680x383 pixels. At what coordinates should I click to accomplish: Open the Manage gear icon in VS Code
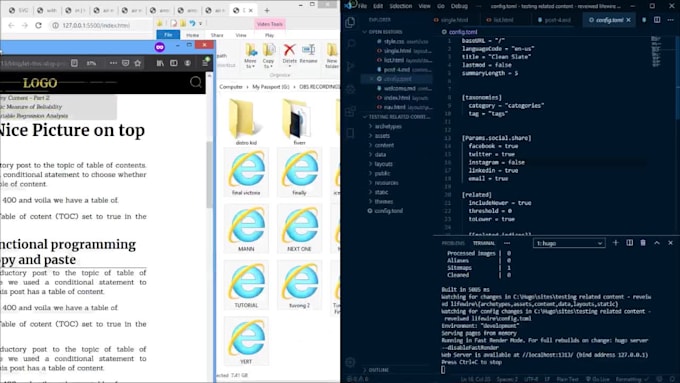coord(350,362)
